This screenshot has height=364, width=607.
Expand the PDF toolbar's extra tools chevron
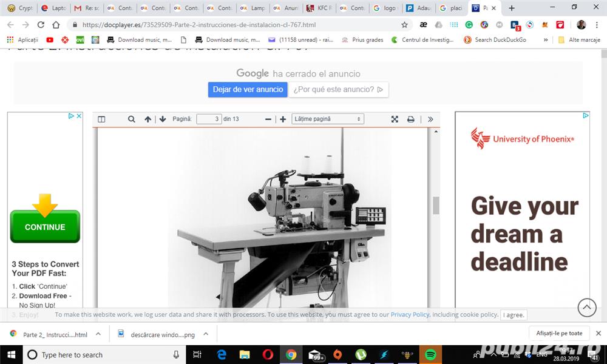(430, 120)
